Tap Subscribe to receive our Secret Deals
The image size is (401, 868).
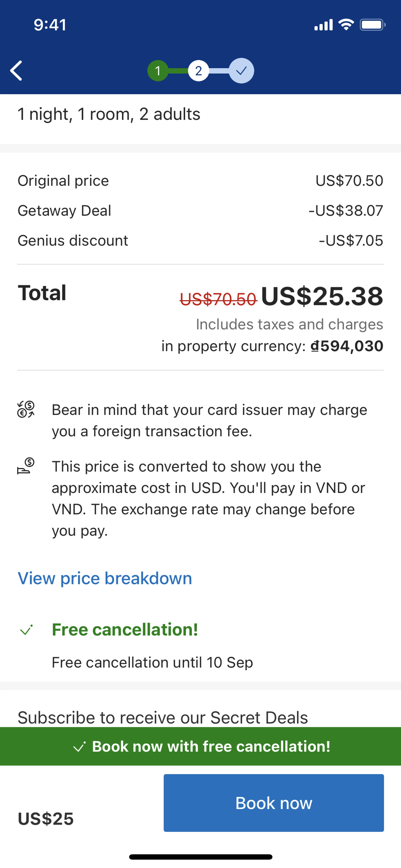[x=163, y=717]
